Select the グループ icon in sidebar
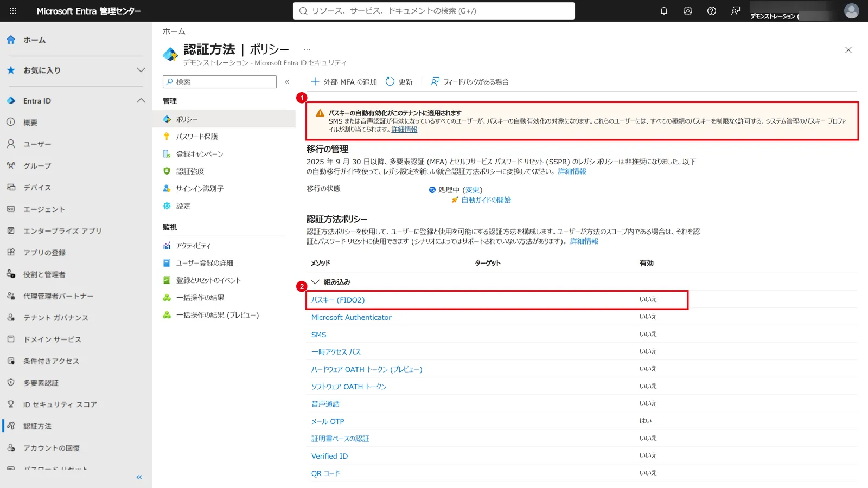 [x=11, y=165]
